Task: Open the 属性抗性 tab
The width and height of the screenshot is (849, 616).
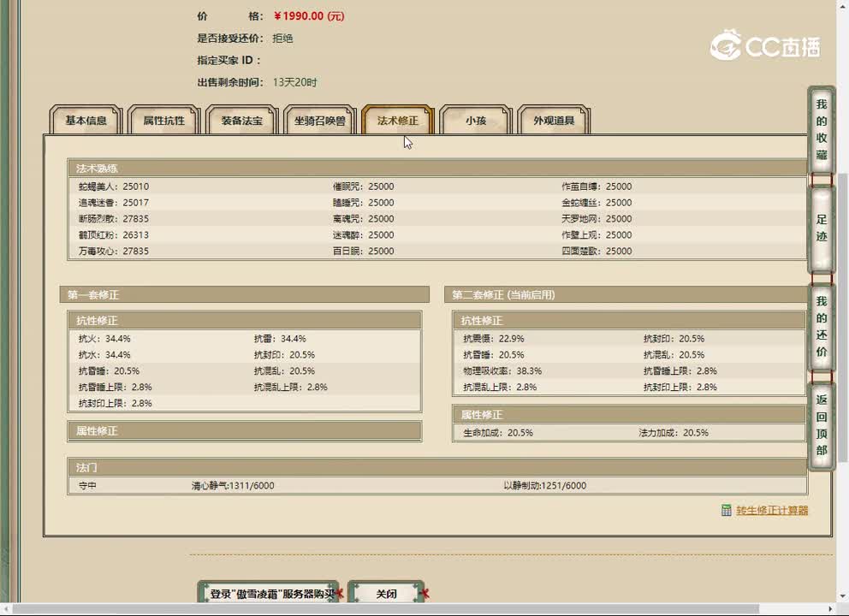Action: (163, 121)
